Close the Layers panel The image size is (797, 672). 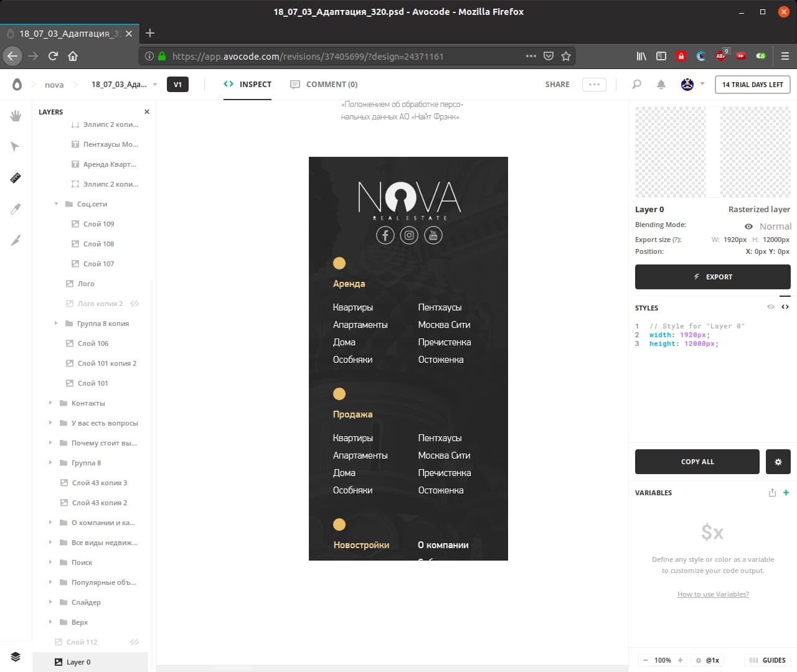(147, 112)
